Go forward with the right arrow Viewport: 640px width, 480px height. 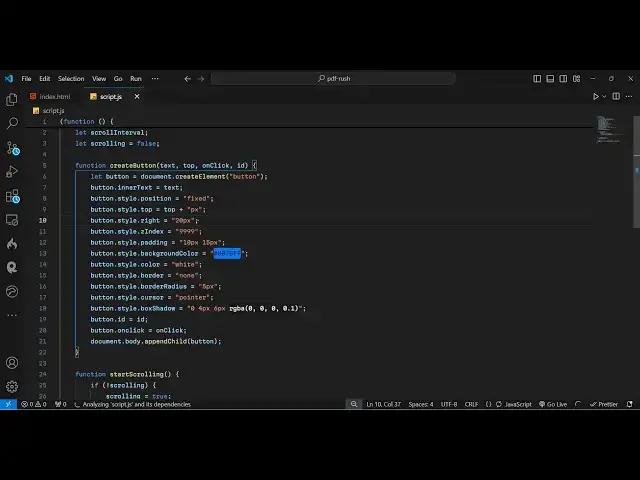click(x=201, y=79)
